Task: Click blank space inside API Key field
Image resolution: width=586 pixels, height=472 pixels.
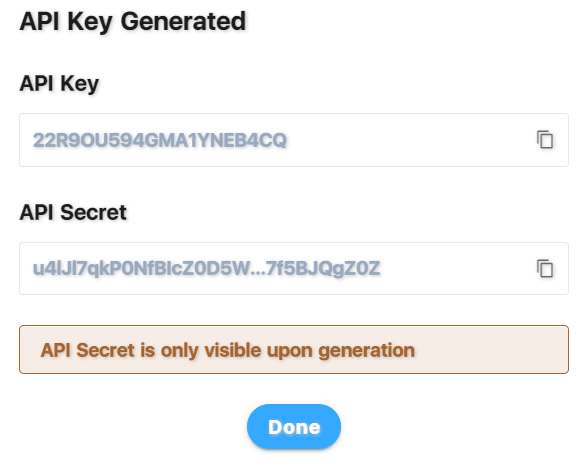Action: tap(411, 140)
